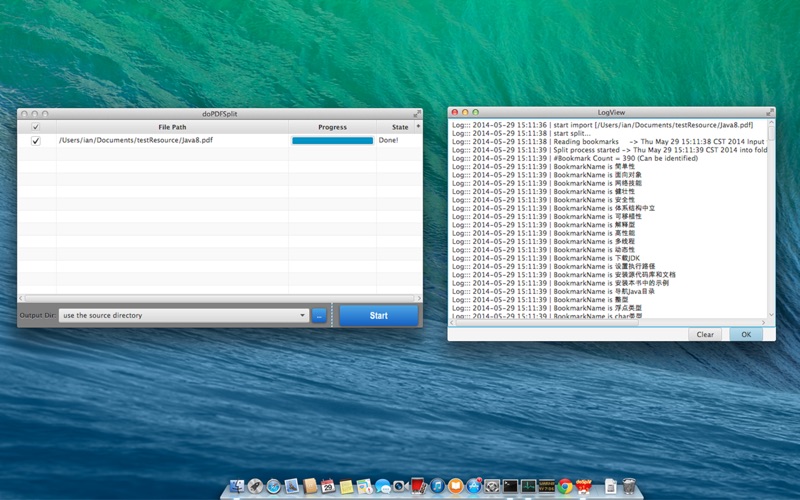Open Terminal black window icon in Dock
This screenshot has width=800, height=500.
[510, 486]
